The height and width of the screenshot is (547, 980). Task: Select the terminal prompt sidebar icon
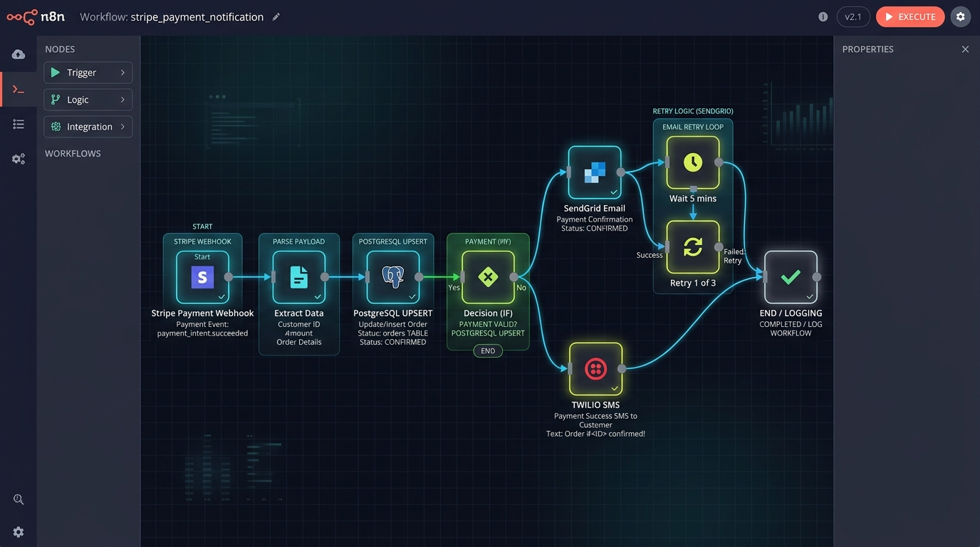[19, 90]
